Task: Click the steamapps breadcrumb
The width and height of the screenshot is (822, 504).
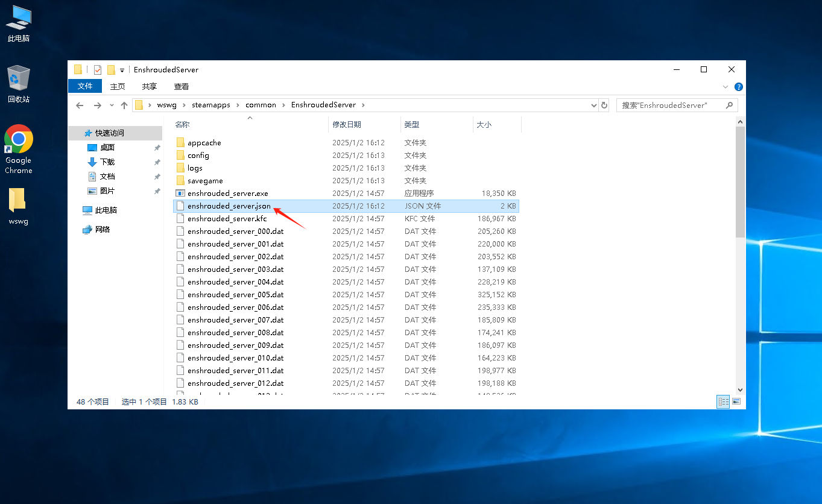Action: coord(211,105)
